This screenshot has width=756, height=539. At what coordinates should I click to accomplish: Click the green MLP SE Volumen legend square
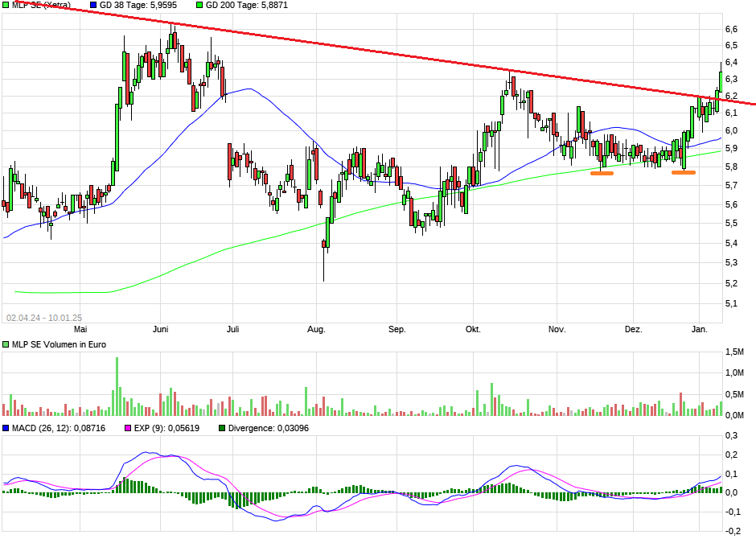(x=6, y=344)
